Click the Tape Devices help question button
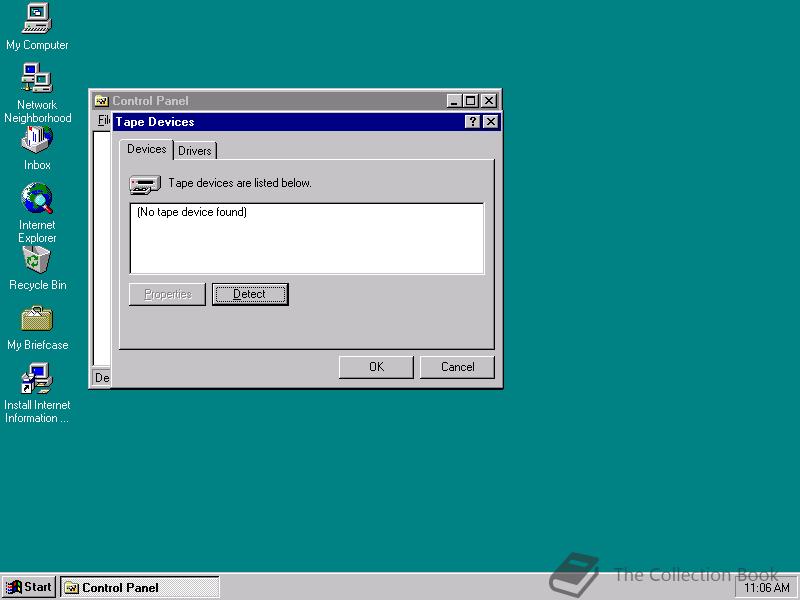 (472, 121)
